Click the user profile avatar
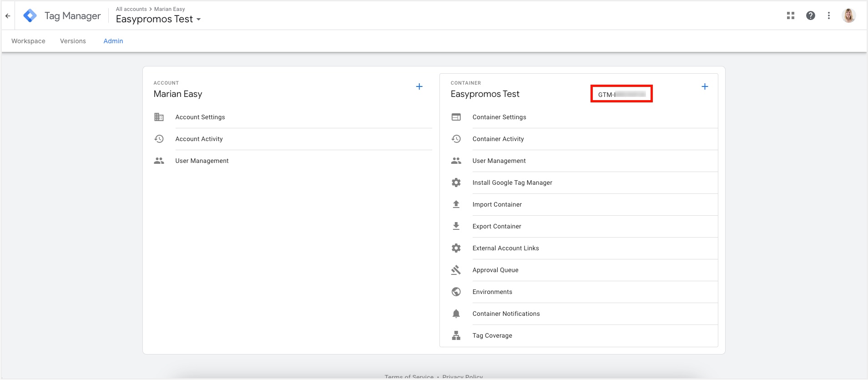Image resolution: width=868 pixels, height=380 pixels. pyautogui.click(x=849, y=15)
